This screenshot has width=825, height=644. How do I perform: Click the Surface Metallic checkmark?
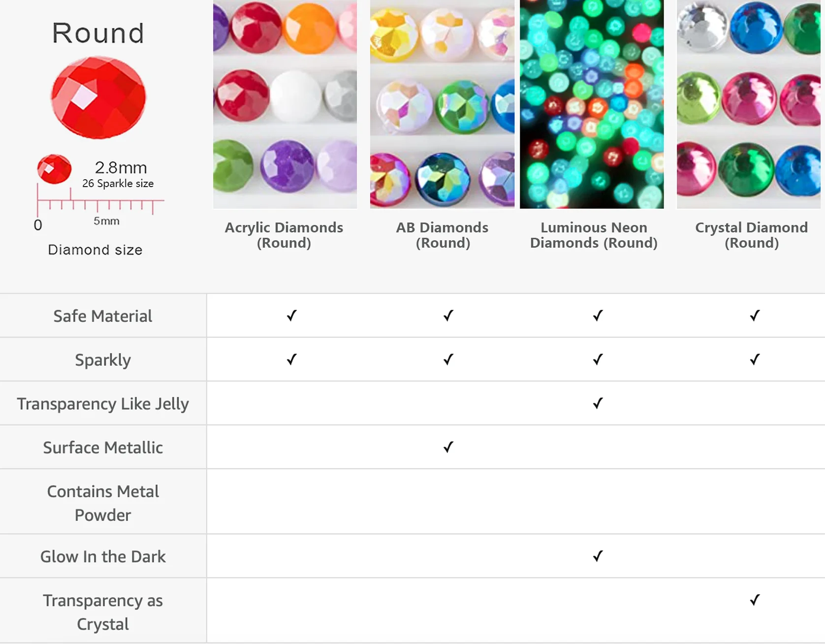tap(448, 447)
